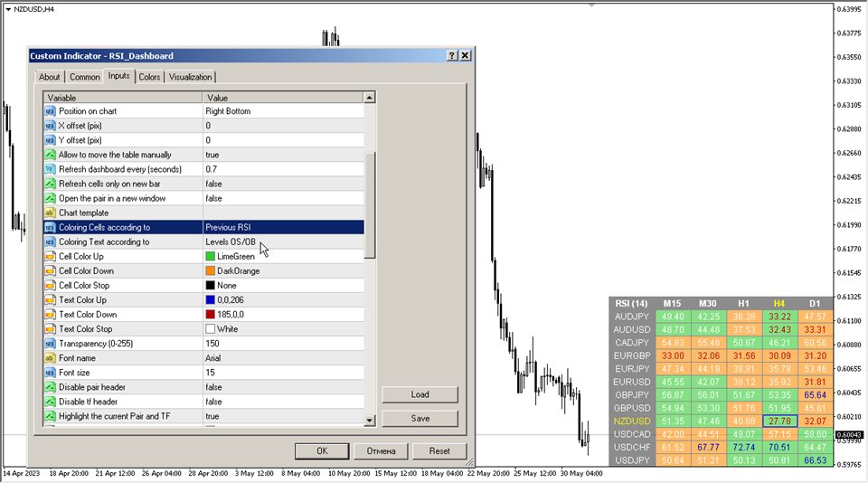This screenshot has height=483, width=868.
Task: Click the Previous RSI value cell
Action: 283,227
